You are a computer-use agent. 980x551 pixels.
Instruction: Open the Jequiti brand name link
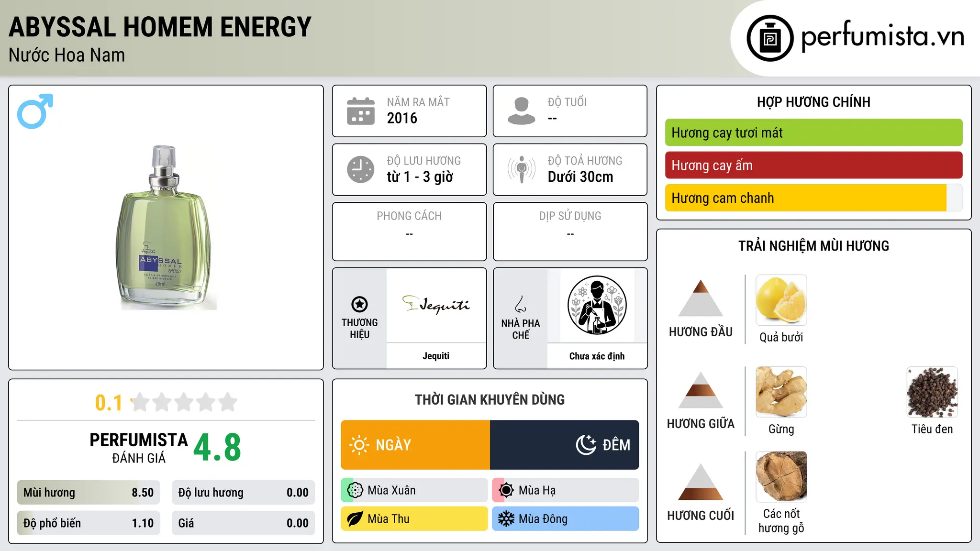tap(436, 356)
